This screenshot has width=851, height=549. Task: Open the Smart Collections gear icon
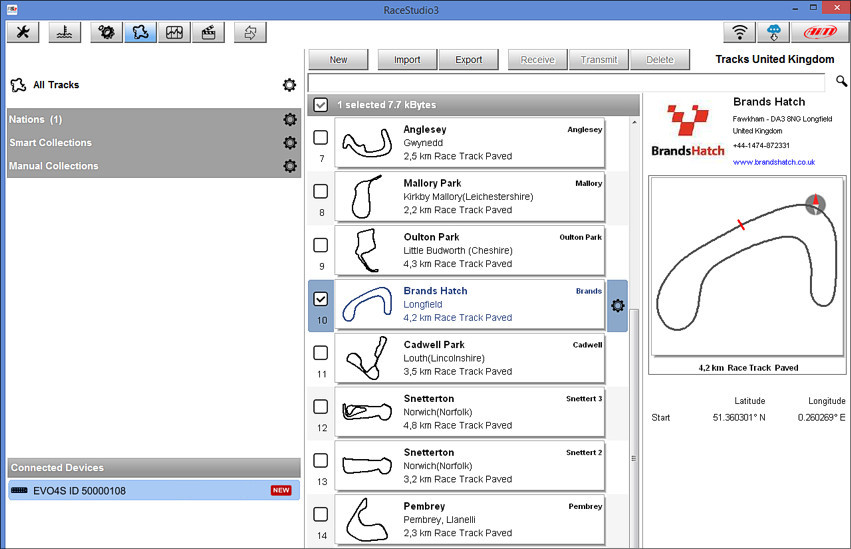pyautogui.click(x=290, y=143)
